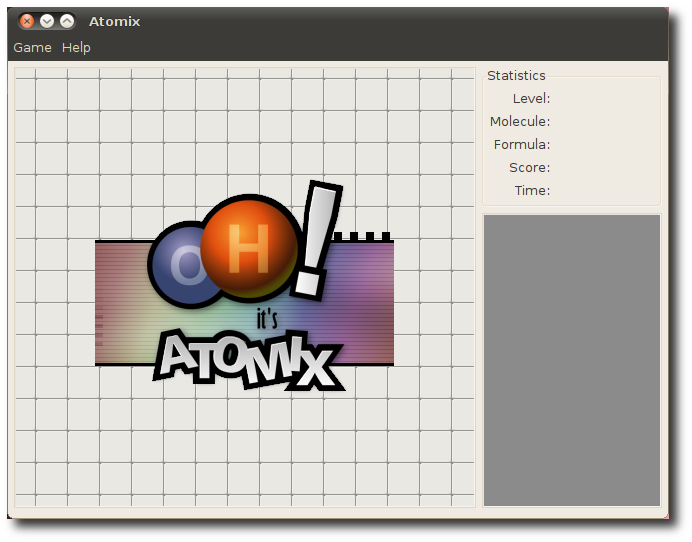The image size is (692, 542).
Task: Click the Time: label
Action: click(532, 190)
